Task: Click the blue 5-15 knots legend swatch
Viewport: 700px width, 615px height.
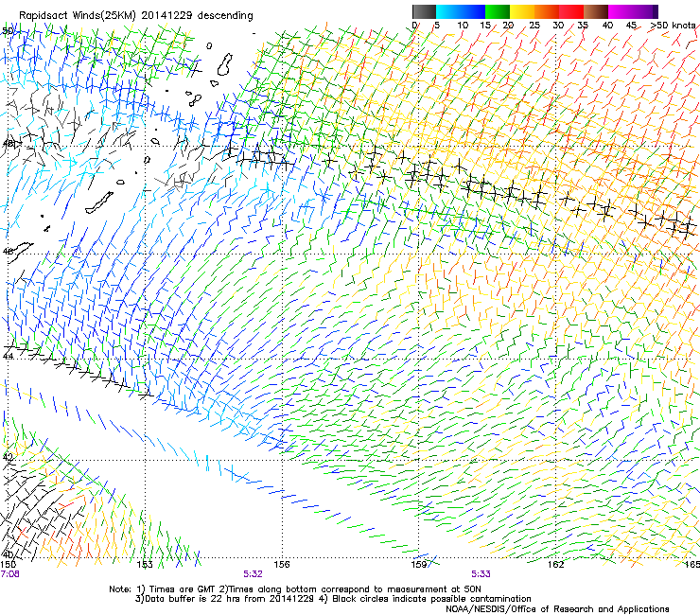Action: pyautogui.click(x=461, y=11)
